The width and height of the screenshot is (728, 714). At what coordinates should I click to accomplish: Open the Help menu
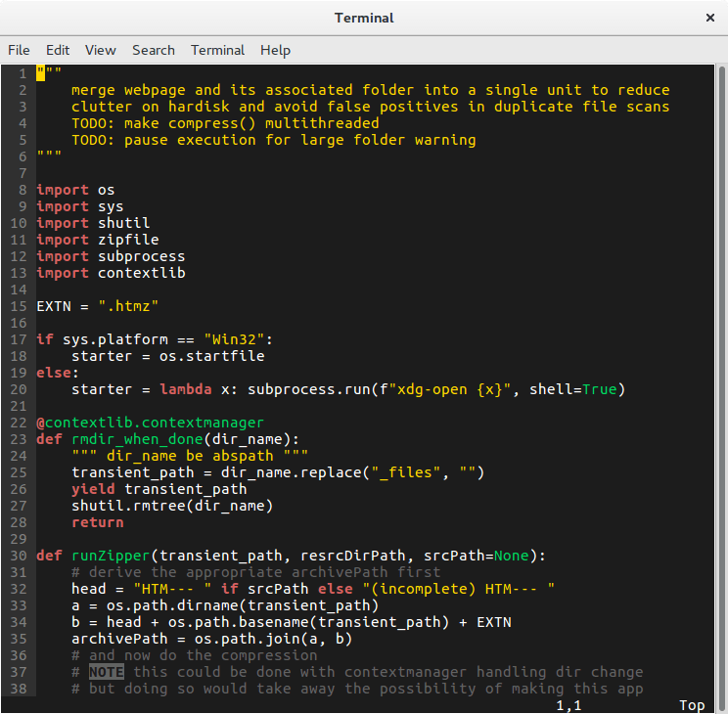click(x=275, y=50)
